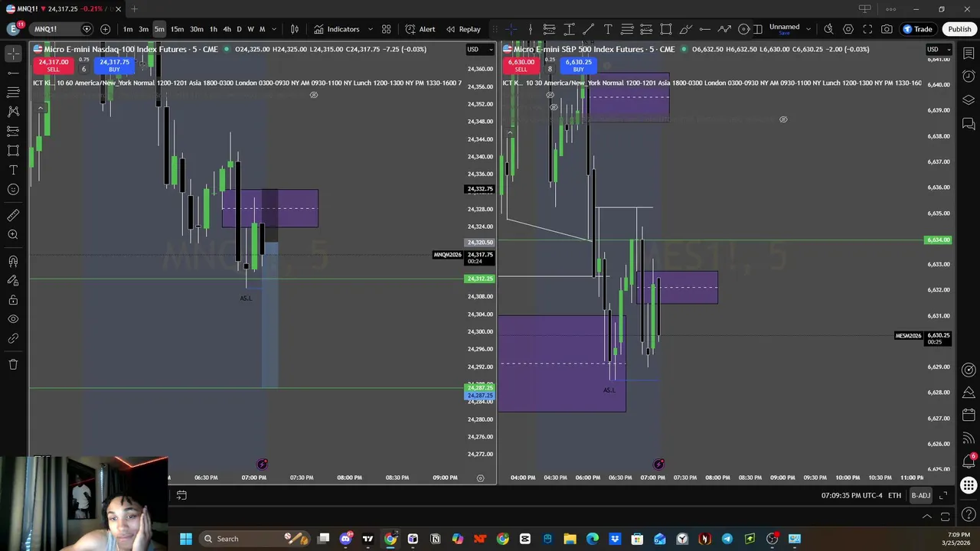Toggle fullscreen mode

[x=867, y=29]
